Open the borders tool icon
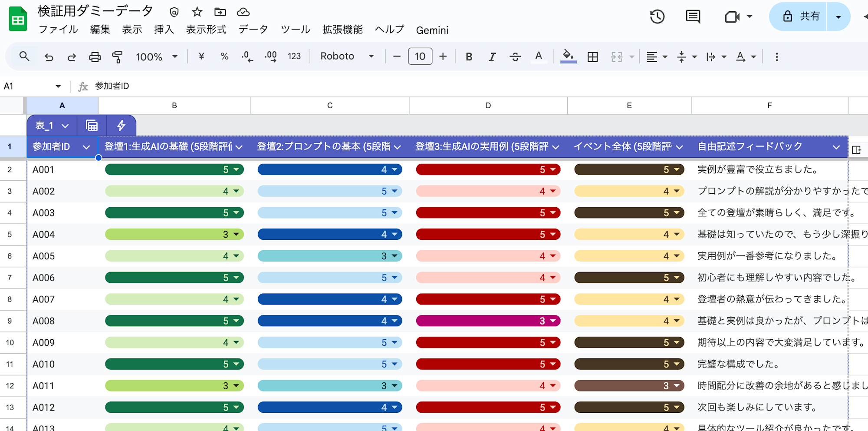This screenshot has width=868, height=431. coord(592,57)
